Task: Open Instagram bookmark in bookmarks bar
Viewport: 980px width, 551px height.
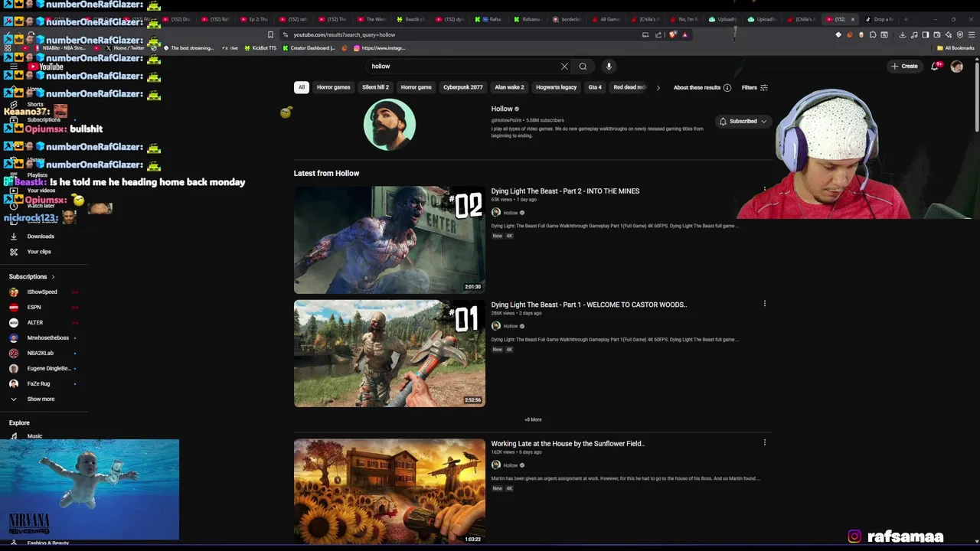Action: [379, 48]
